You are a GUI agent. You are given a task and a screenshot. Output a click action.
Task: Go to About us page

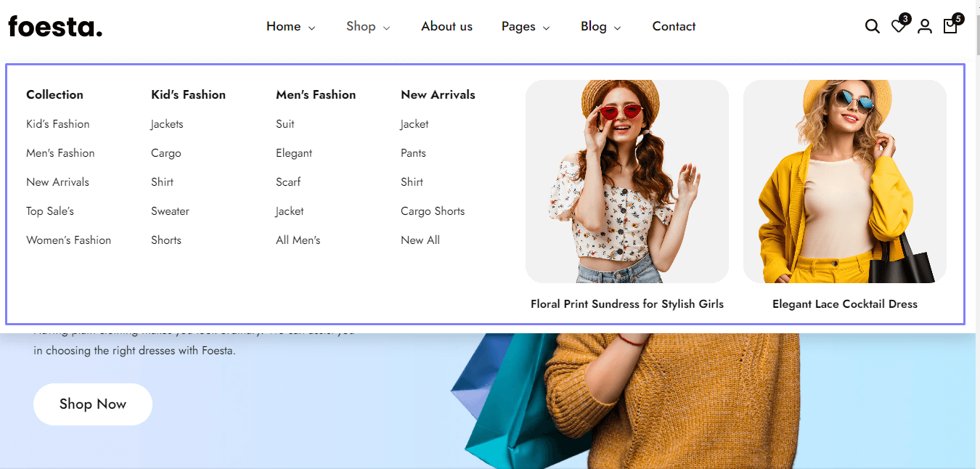(446, 27)
